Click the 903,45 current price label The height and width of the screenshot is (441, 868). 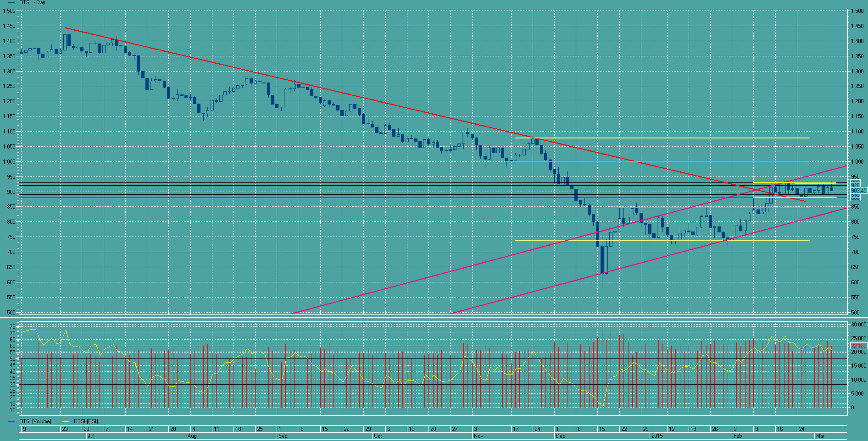coord(858,190)
